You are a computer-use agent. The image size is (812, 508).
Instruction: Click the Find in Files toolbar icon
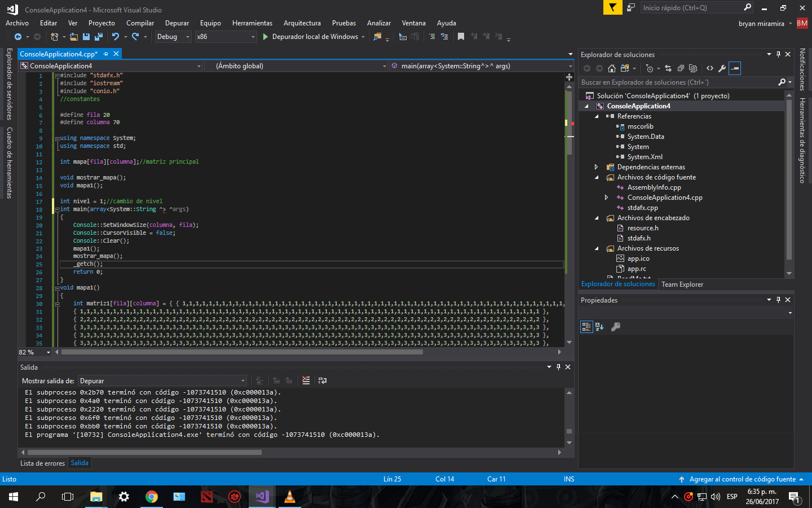[378, 37]
